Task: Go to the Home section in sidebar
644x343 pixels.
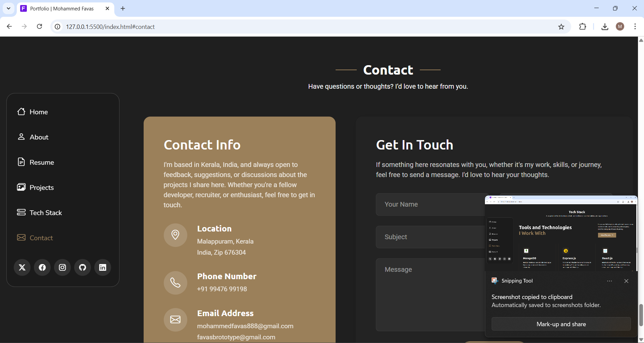Action: (33, 112)
